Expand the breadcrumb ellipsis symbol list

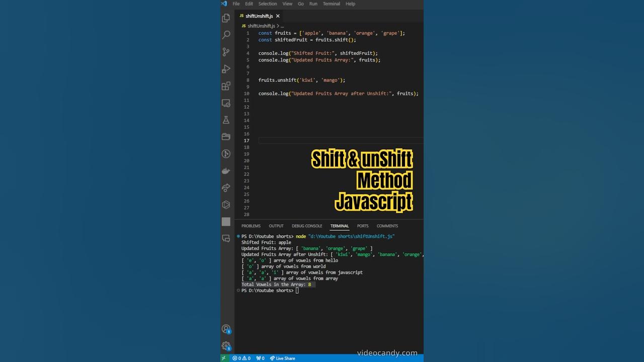tap(282, 26)
